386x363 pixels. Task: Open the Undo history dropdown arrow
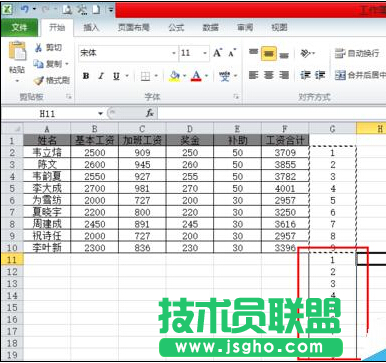click(x=34, y=9)
